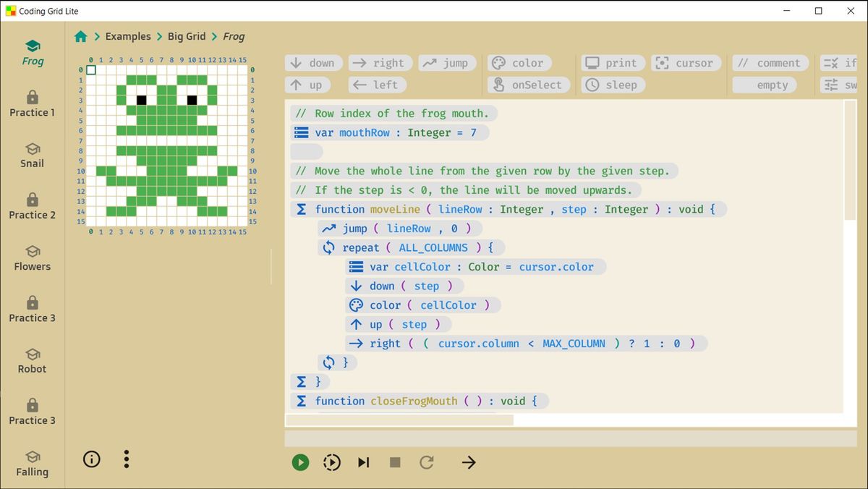Navigate home using the house icon
868x489 pixels.
coord(80,35)
